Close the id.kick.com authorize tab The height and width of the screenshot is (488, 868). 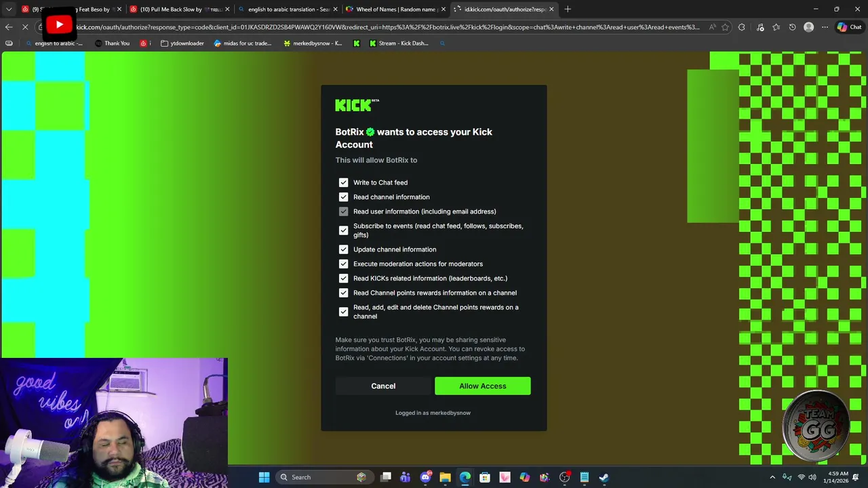click(x=551, y=9)
